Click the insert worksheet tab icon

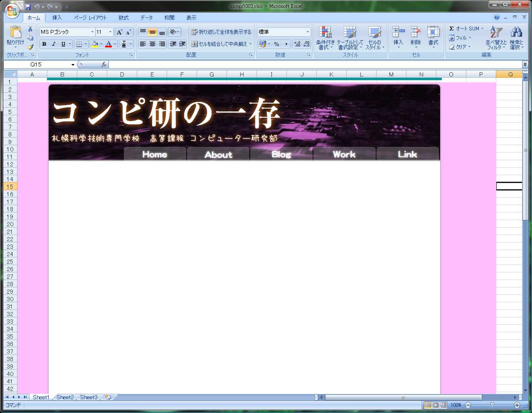tap(108, 397)
